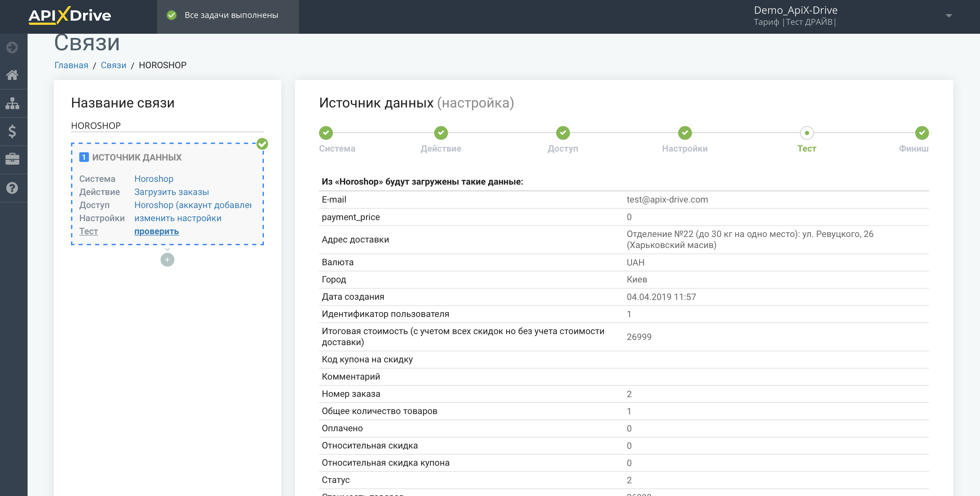Open Demo_ApiX-Drive account menu
The height and width of the screenshot is (496, 980).
(796, 15)
